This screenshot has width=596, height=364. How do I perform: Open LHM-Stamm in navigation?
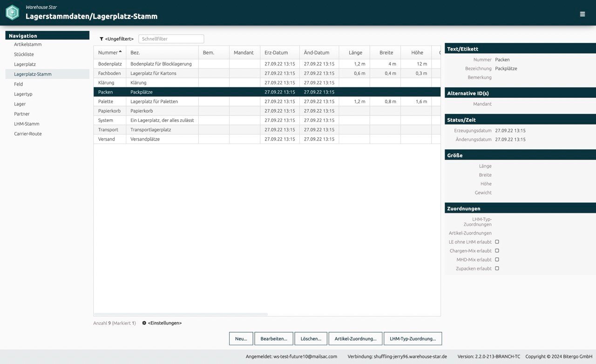point(47,124)
